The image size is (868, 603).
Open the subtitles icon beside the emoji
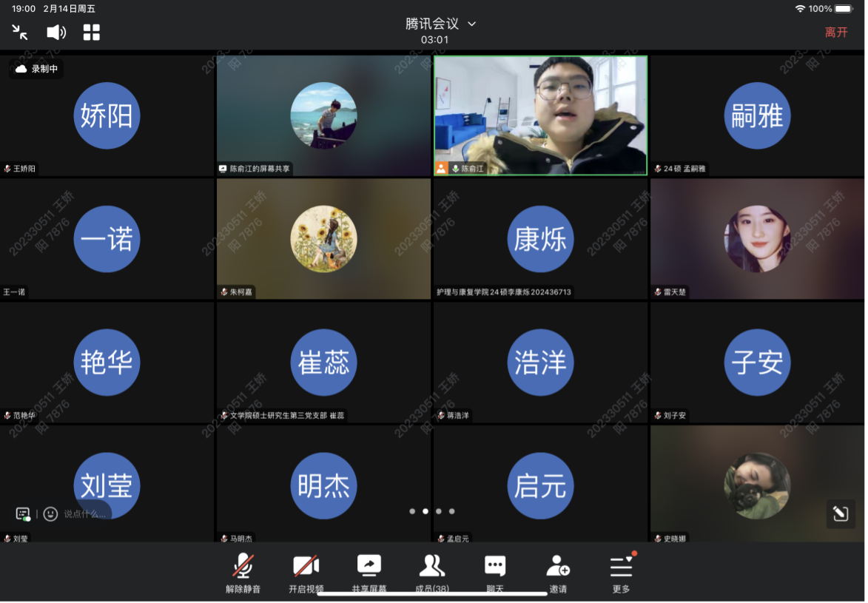tap(23, 513)
